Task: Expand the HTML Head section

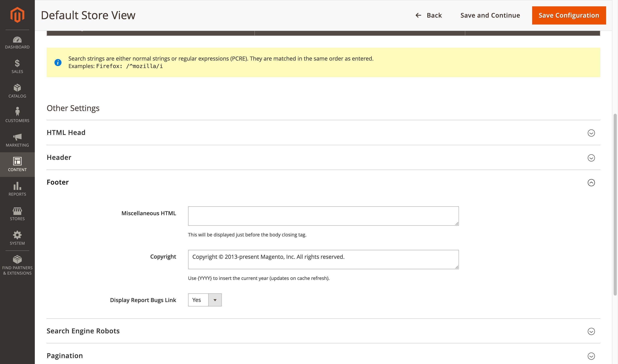Action: coord(591,133)
